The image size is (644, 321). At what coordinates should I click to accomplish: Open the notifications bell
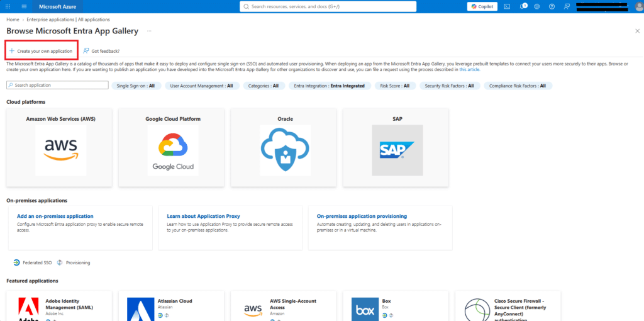pyautogui.click(x=523, y=6)
